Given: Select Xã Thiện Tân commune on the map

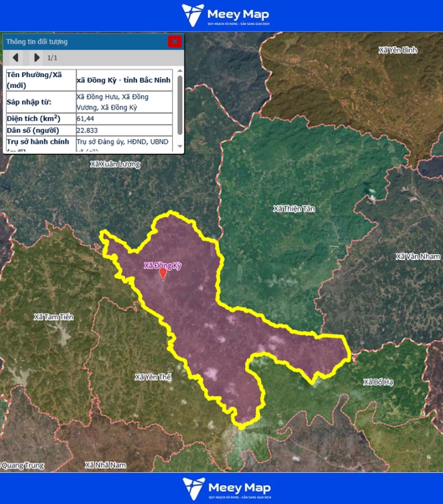Looking at the screenshot, I should pyautogui.click(x=294, y=208).
